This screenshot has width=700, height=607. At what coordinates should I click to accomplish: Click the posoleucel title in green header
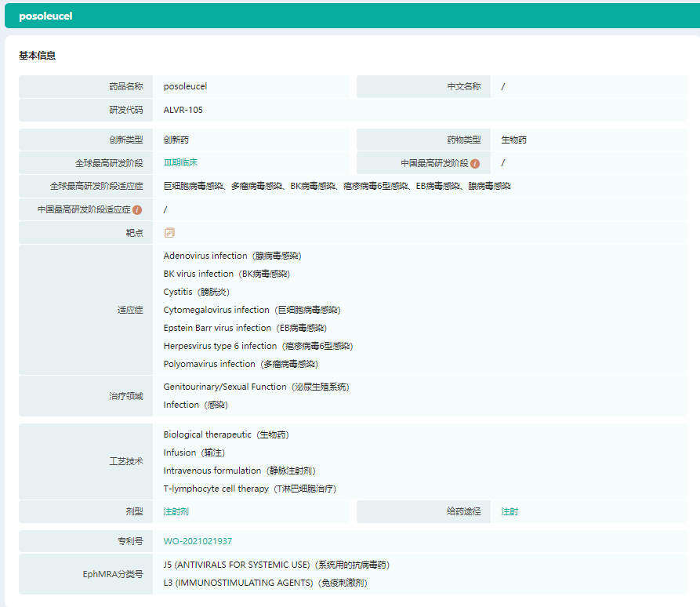[x=45, y=16]
